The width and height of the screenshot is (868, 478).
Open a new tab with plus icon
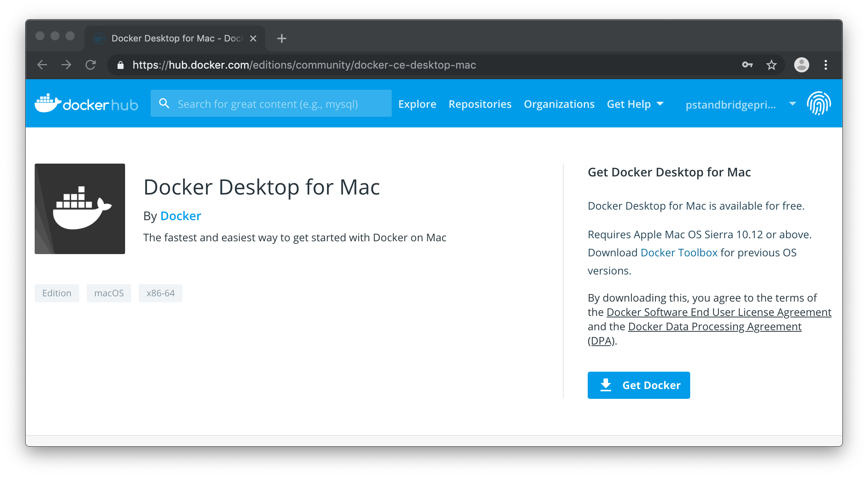point(281,38)
